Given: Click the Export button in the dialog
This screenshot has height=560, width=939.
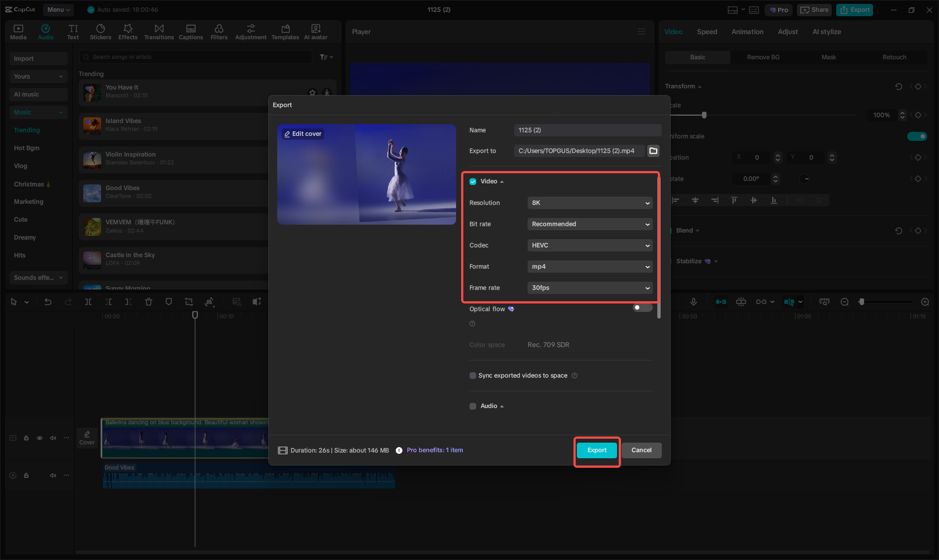Looking at the screenshot, I should [x=596, y=450].
